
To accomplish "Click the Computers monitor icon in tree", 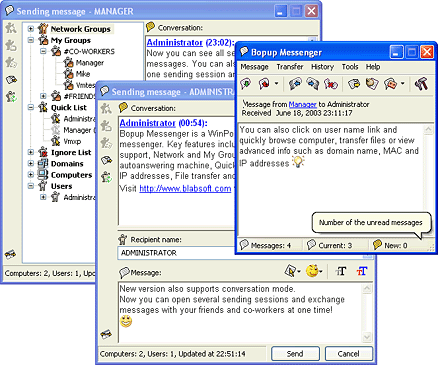I will click(x=43, y=175).
